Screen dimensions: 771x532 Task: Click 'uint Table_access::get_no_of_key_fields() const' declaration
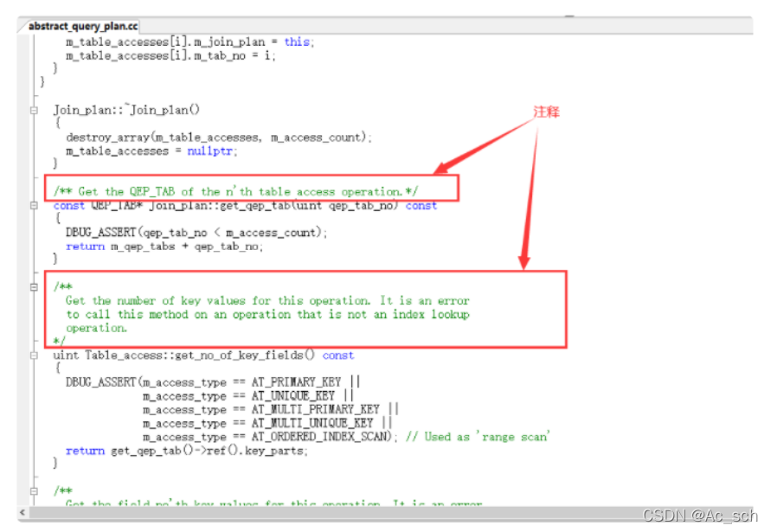pos(203,355)
